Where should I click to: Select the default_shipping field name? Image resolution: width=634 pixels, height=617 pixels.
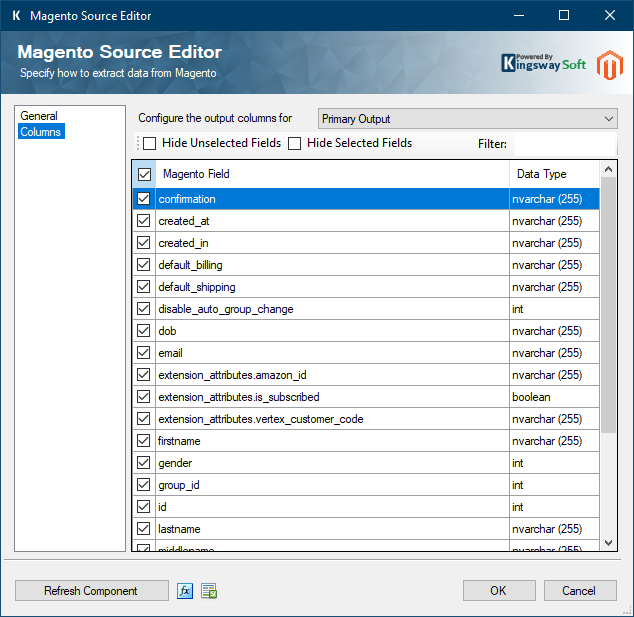point(197,287)
